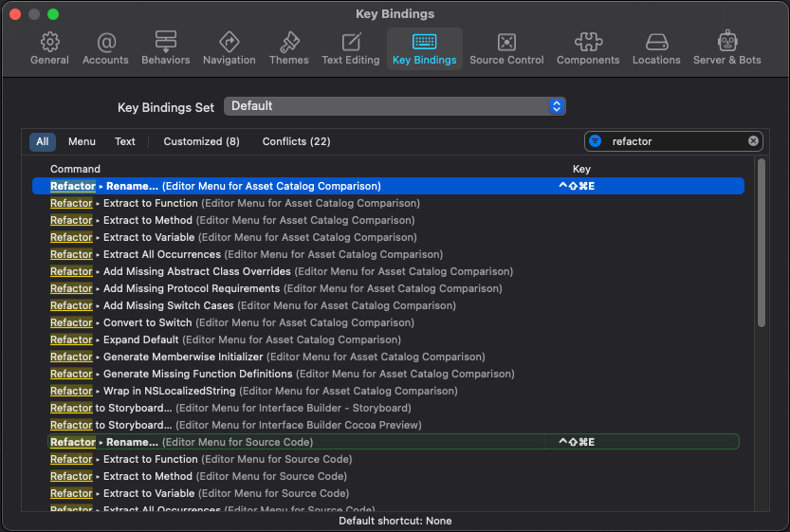The width and height of the screenshot is (790, 532).
Task: Show Customized (8) bindings
Action: pos(201,141)
